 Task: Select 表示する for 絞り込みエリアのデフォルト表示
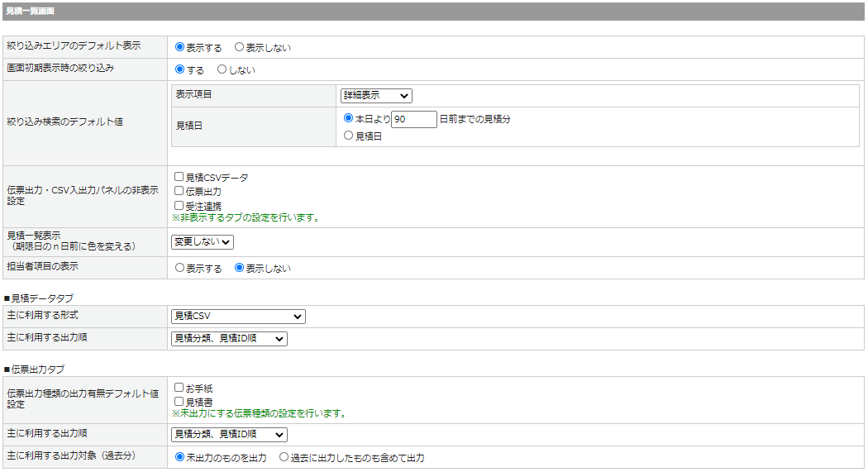(x=179, y=48)
